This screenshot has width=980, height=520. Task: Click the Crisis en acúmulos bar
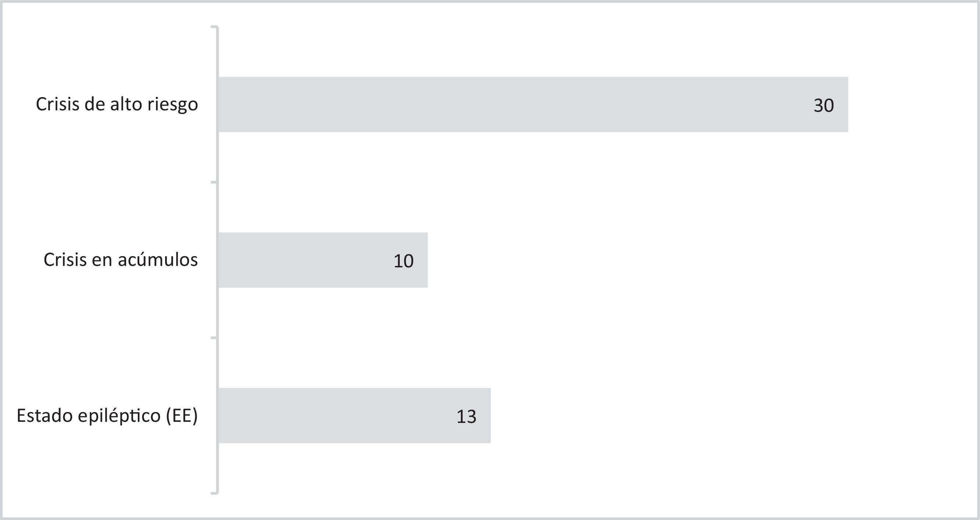pos(304,260)
